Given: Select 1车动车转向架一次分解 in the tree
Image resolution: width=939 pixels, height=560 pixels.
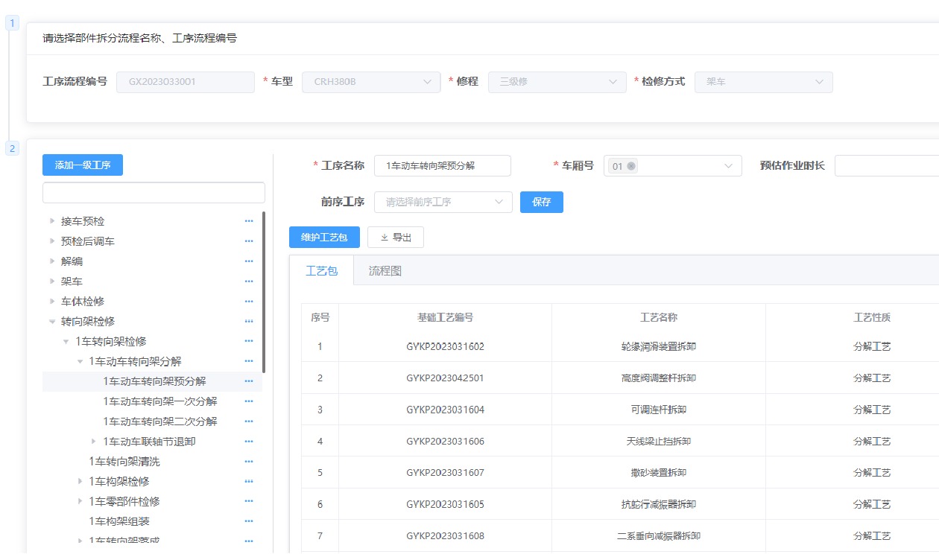Looking at the screenshot, I should click(x=160, y=401).
